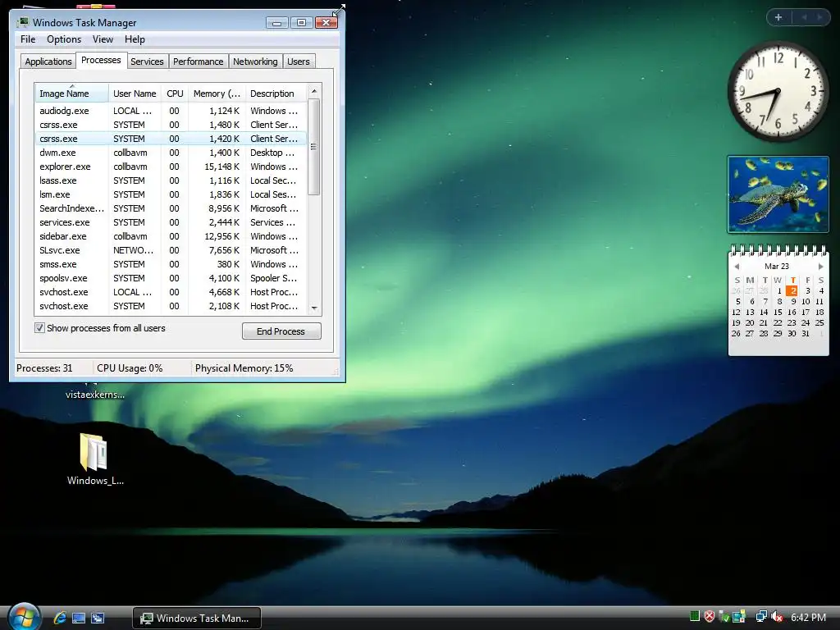Click the sidebar plus Add Gadgets button
The width and height of the screenshot is (840, 630).
pos(778,17)
